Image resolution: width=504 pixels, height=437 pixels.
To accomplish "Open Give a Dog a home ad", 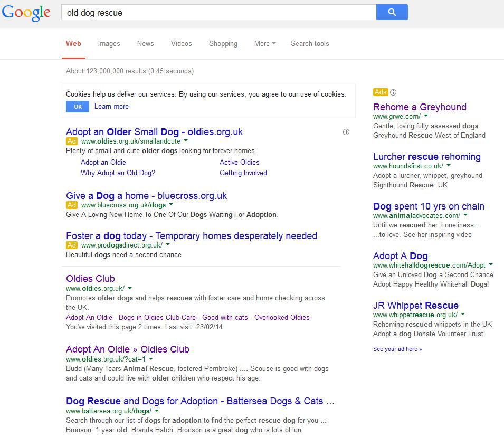I will [x=146, y=195].
